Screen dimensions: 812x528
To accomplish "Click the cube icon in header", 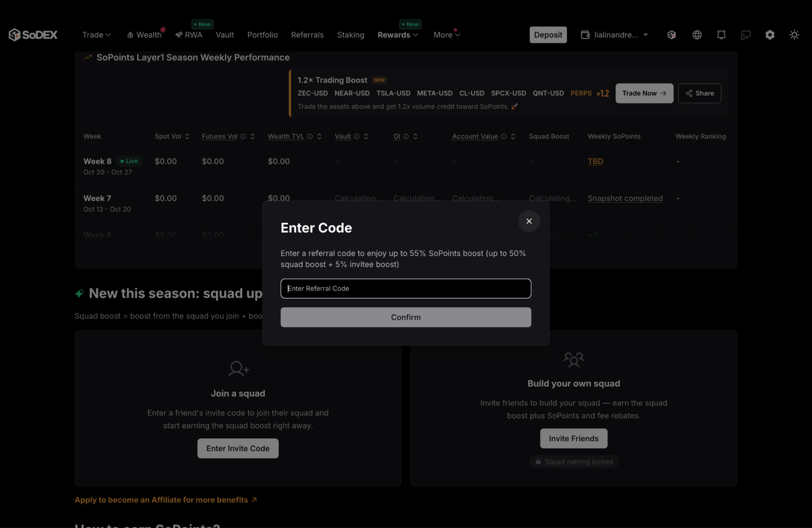I will [671, 34].
